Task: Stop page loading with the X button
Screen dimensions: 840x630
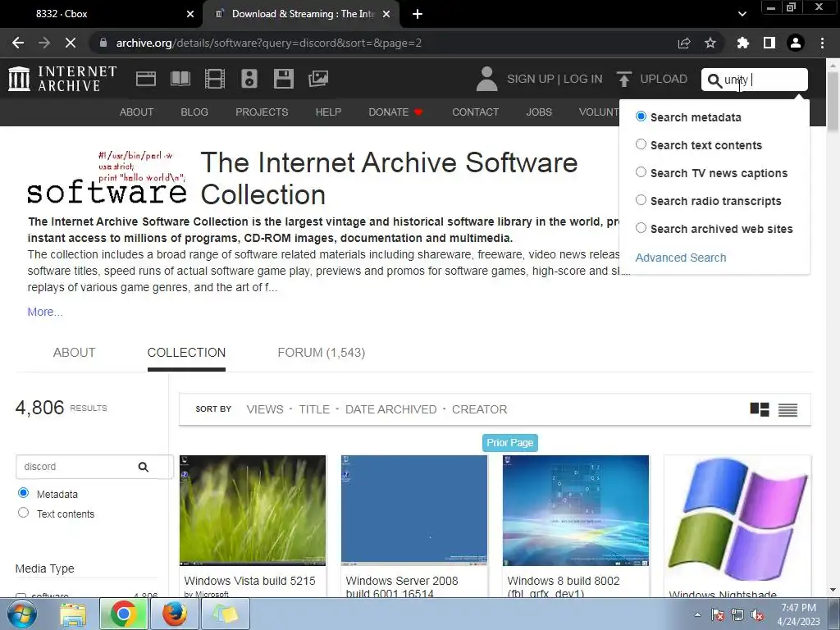Action: tap(71, 43)
